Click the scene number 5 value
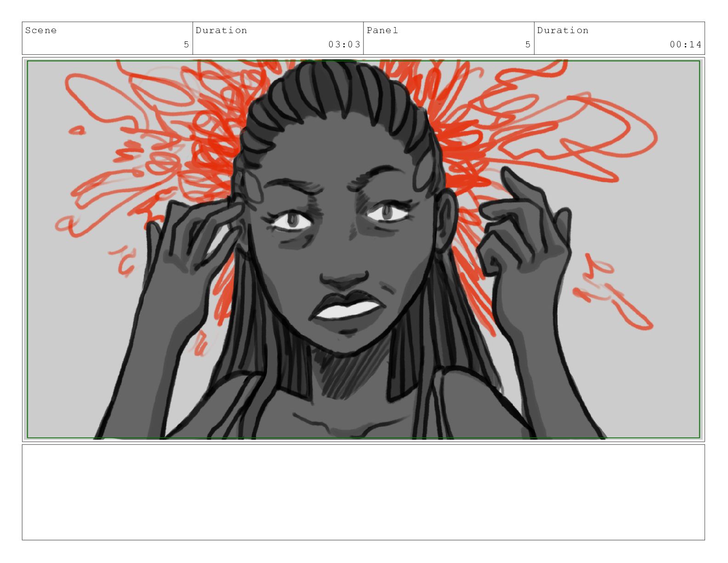The height and width of the screenshot is (563, 728). click(x=186, y=45)
